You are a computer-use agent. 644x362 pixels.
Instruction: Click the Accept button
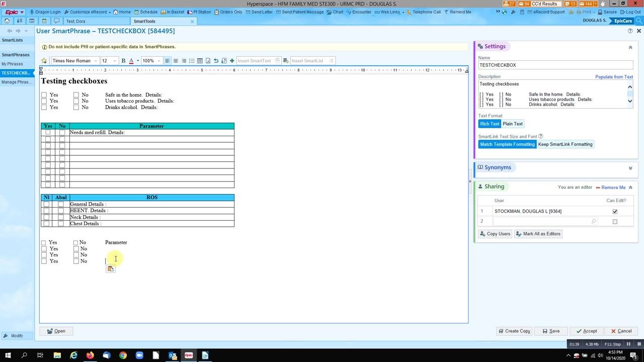click(587, 331)
